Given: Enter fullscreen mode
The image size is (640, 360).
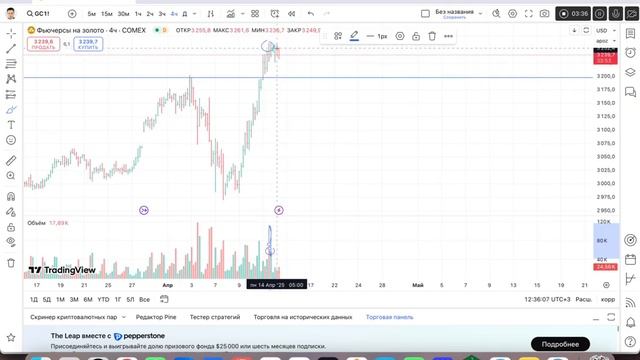Looking at the screenshot, I should point(529,14).
